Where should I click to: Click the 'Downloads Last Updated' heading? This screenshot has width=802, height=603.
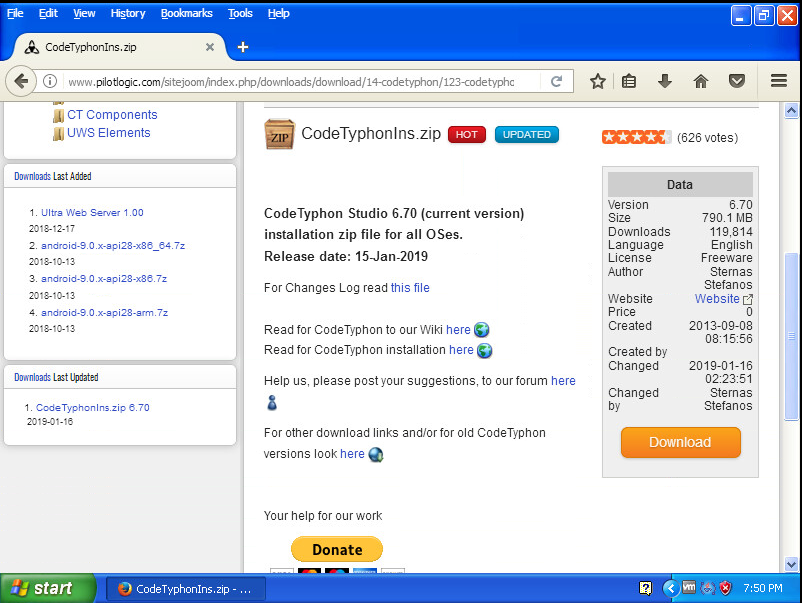56,377
